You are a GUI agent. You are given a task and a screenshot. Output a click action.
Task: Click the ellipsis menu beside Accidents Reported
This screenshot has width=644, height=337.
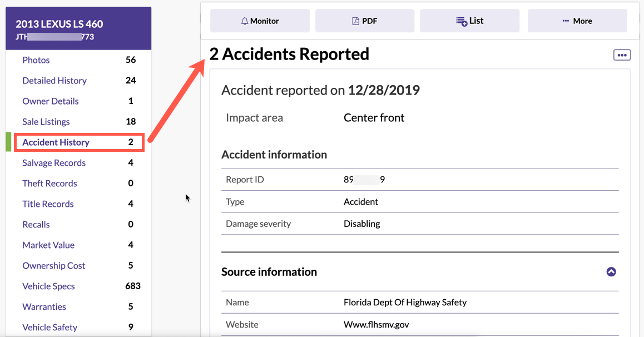[622, 55]
